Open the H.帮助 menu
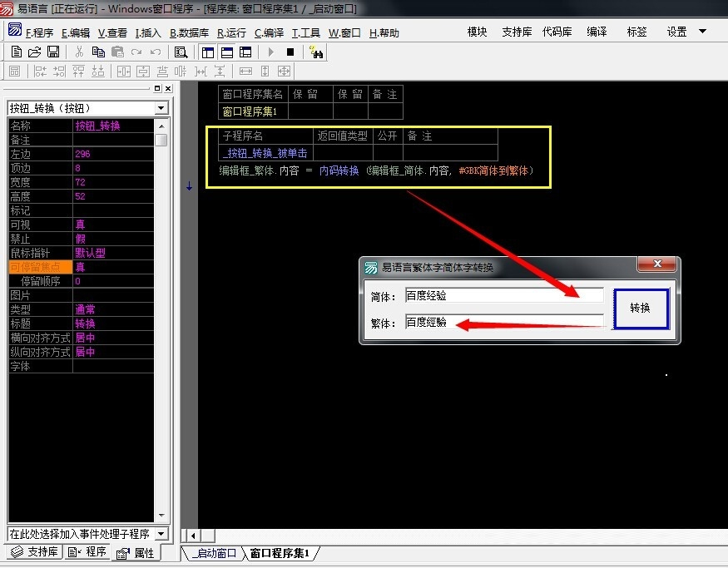The height and width of the screenshot is (568, 728). pos(384,33)
